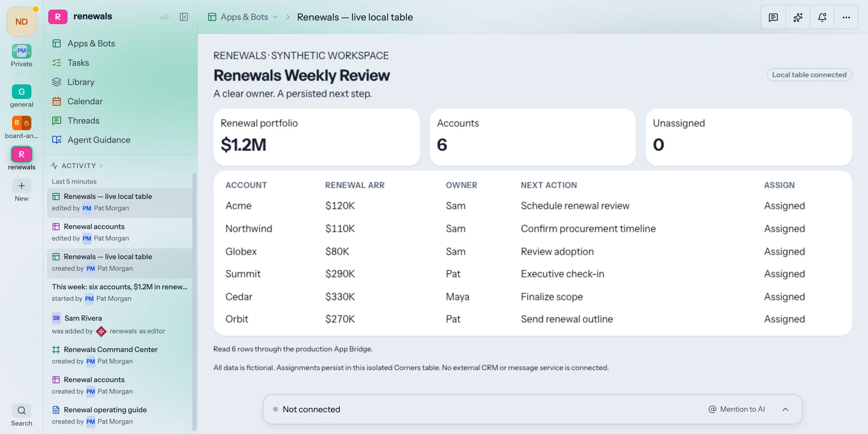The width and height of the screenshot is (868, 434).
Task: Open Calendar in sidebar
Action: point(120,101)
